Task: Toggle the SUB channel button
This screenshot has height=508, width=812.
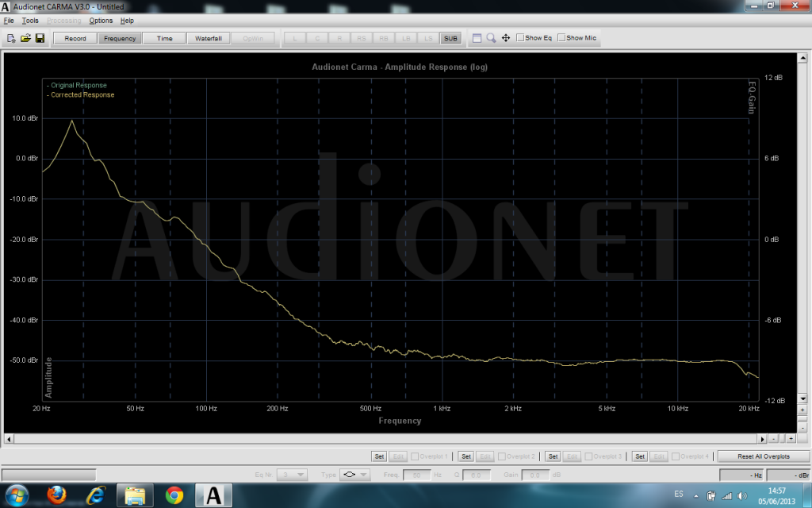Action: tap(450, 38)
